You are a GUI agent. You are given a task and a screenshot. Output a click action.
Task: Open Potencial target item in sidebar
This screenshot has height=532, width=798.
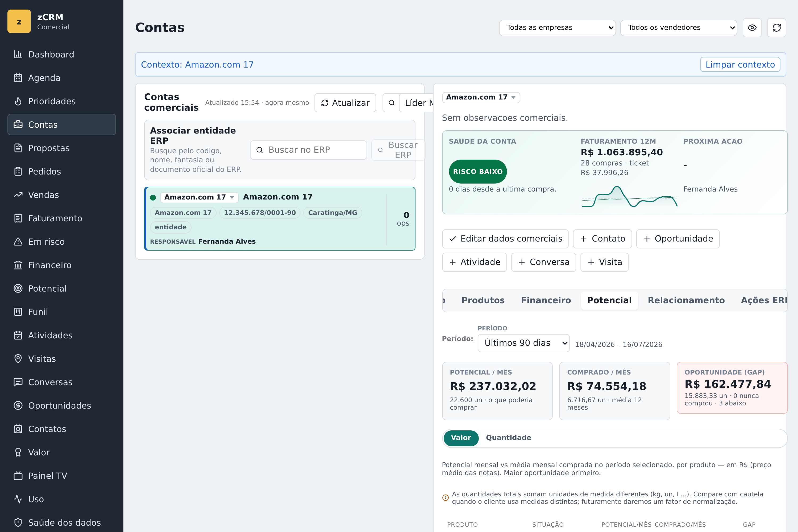pos(61,288)
